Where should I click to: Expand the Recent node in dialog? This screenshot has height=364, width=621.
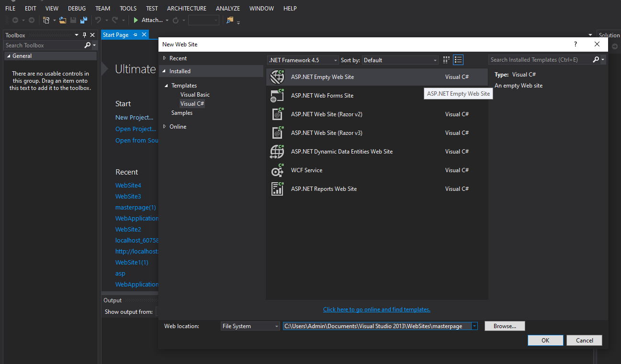coord(165,58)
